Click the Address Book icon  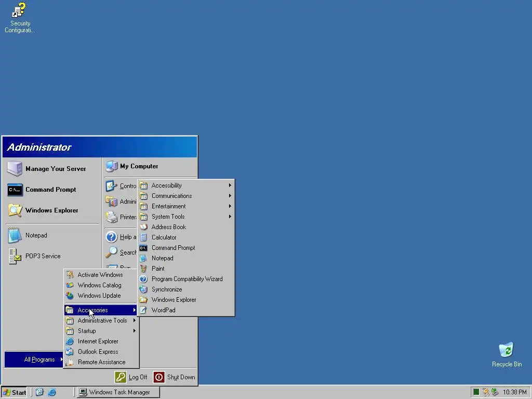pyautogui.click(x=143, y=227)
